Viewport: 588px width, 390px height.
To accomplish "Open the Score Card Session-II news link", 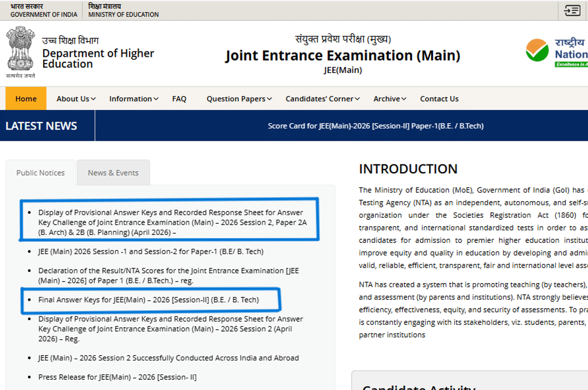I will [375, 126].
